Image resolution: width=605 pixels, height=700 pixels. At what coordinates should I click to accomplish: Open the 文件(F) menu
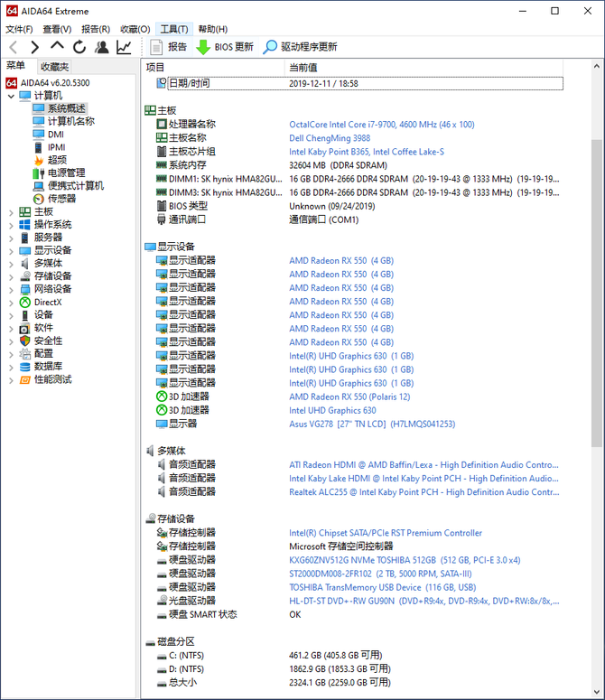(x=19, y=29)
